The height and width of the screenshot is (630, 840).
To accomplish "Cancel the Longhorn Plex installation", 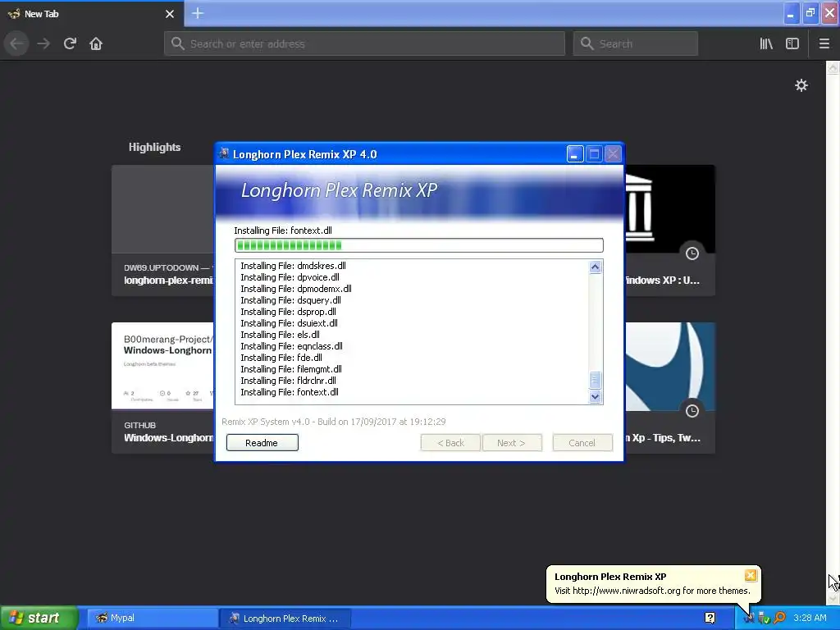I will [582, 442].
